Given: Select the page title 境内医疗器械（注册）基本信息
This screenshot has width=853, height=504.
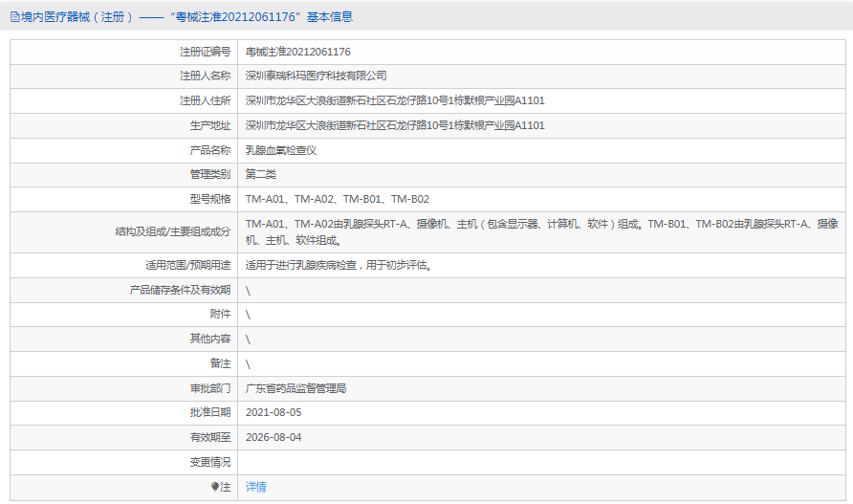Looking at the screenshot, I should [186, 17].
